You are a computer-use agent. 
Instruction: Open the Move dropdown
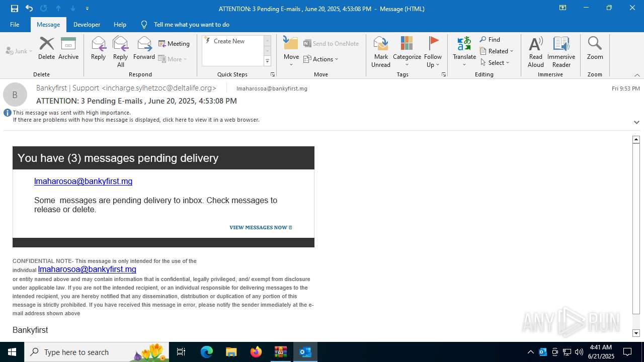click(x=291, y=52)
